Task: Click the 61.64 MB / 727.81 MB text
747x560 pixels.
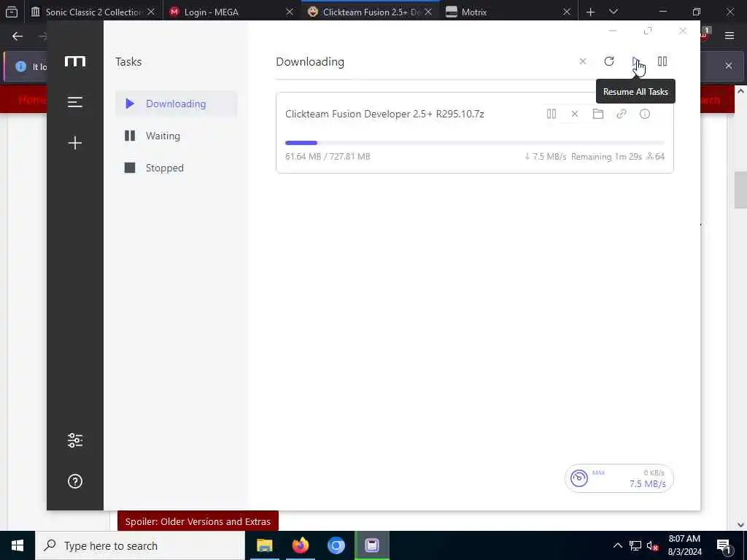Action: click(328, 157)
